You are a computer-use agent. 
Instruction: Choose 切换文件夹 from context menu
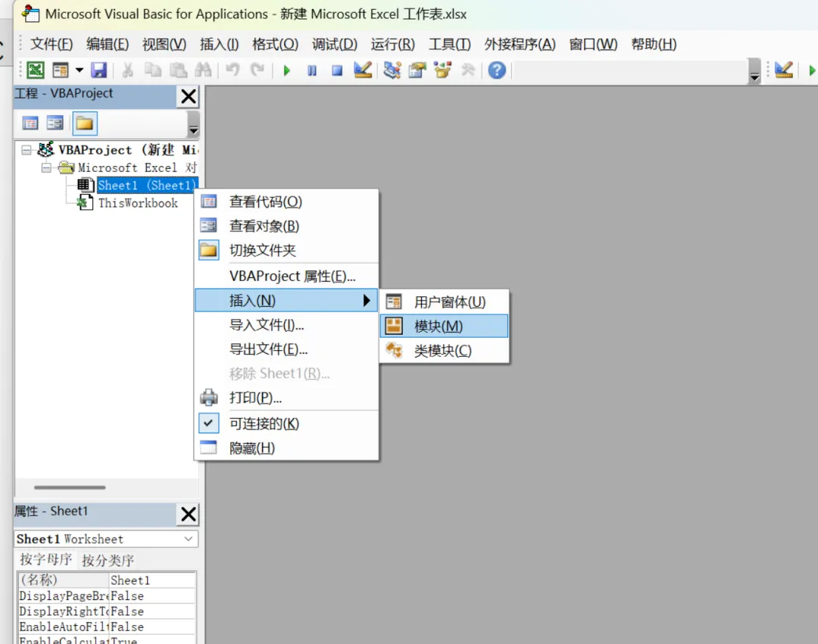pos(286,251)
